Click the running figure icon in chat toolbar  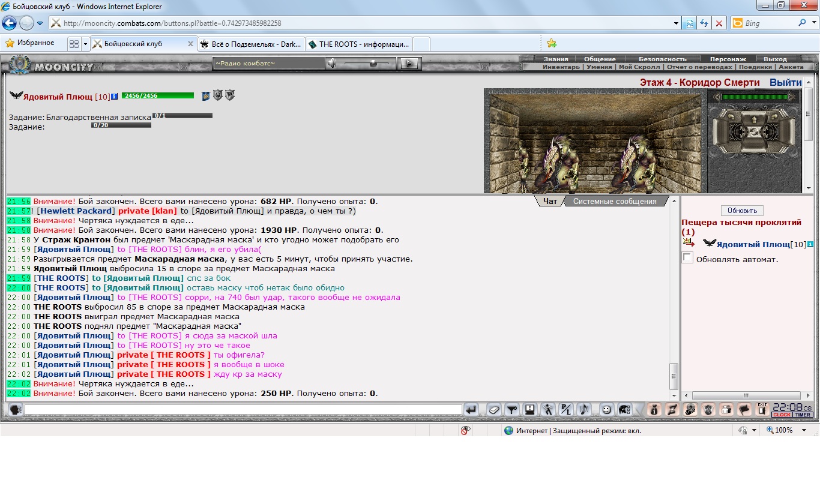pyautogui.click(x=547, y=410)
